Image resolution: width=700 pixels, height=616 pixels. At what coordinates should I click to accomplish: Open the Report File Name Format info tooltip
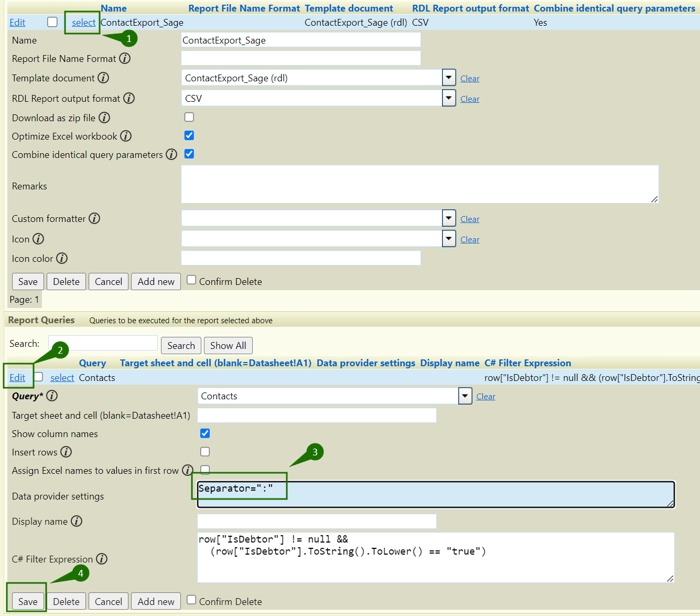(125, 58)
